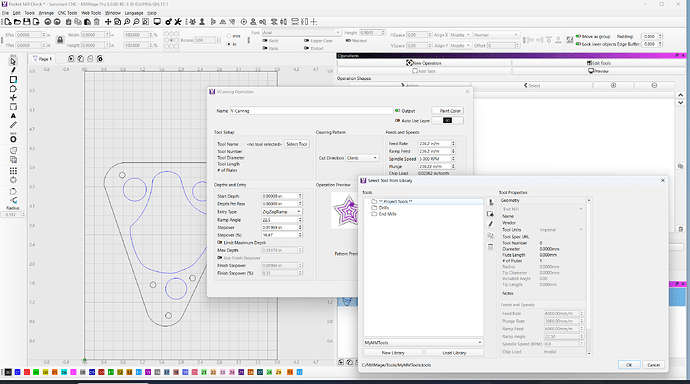
Task: Open the Font Arial dropdown
Action: [301, 33]
